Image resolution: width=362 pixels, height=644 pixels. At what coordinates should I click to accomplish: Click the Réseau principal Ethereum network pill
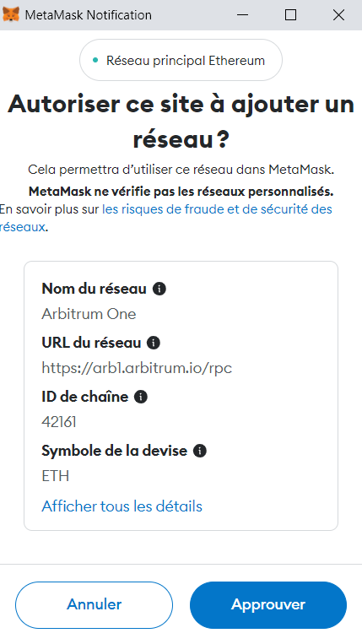(x=181, y=61)
